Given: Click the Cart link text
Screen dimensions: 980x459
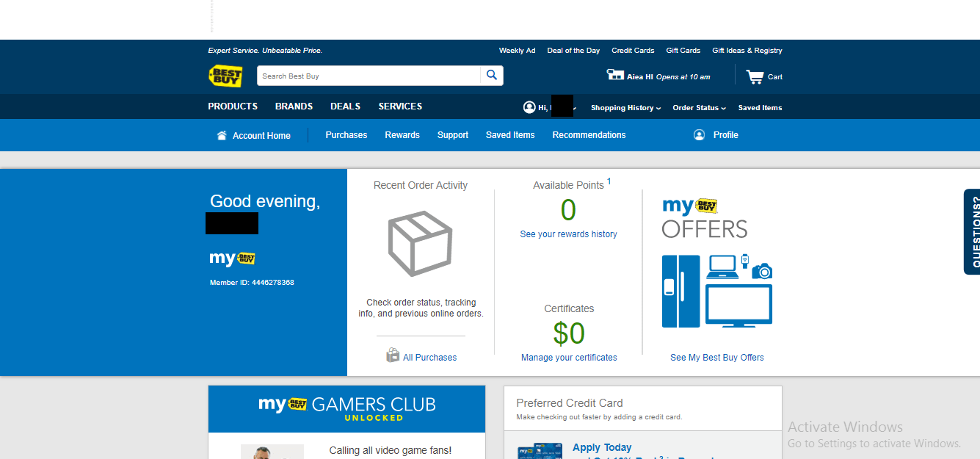Looking at the screenshot, I should (x=775, y=77).
